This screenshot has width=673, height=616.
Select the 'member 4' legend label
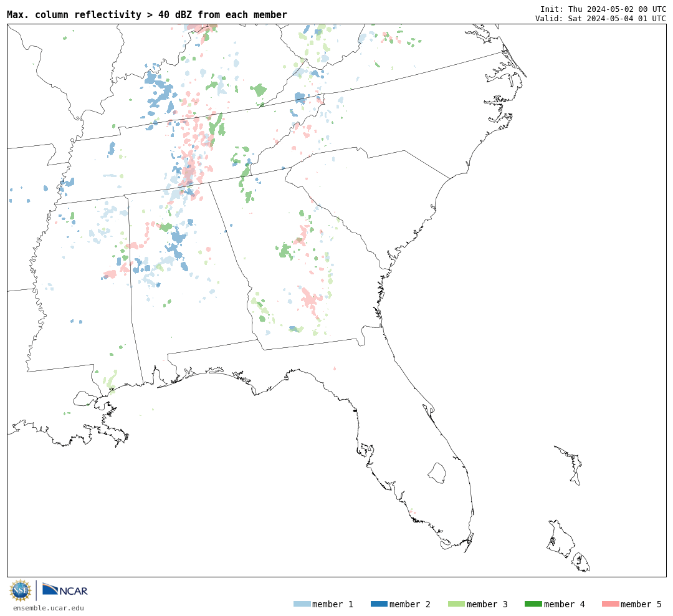(x=564, y=604)
